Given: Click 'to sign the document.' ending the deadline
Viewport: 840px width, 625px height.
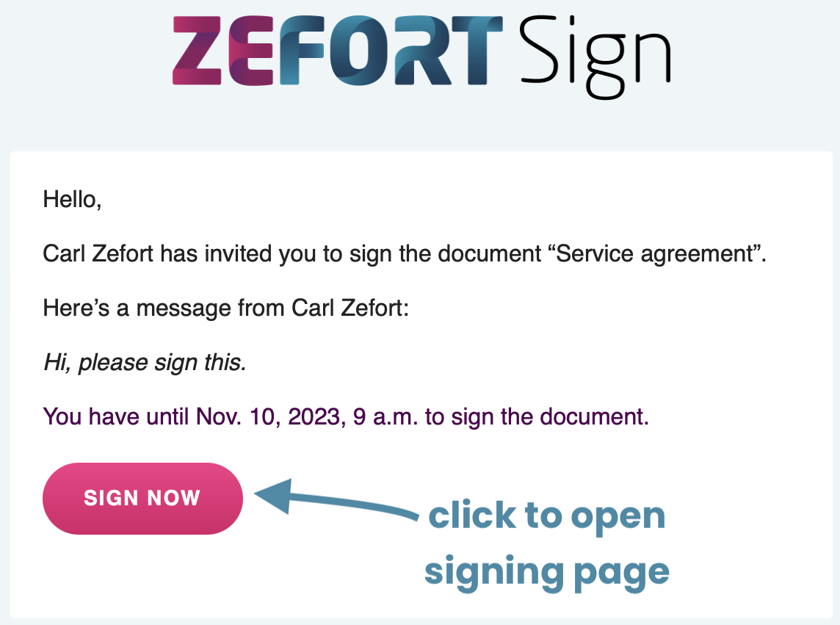Looking at the screenshot, I should click(537, 417).
